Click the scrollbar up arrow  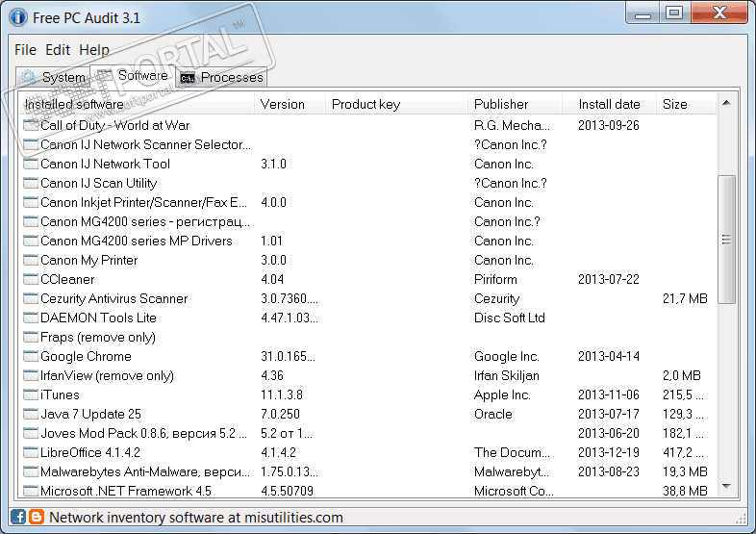point(726,102)
